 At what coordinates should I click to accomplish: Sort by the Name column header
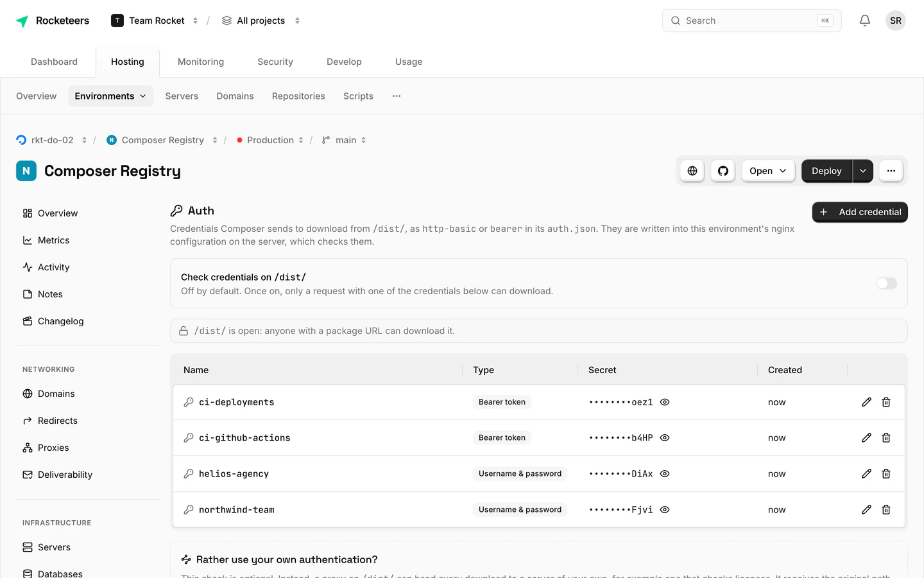tap(196, 370)
